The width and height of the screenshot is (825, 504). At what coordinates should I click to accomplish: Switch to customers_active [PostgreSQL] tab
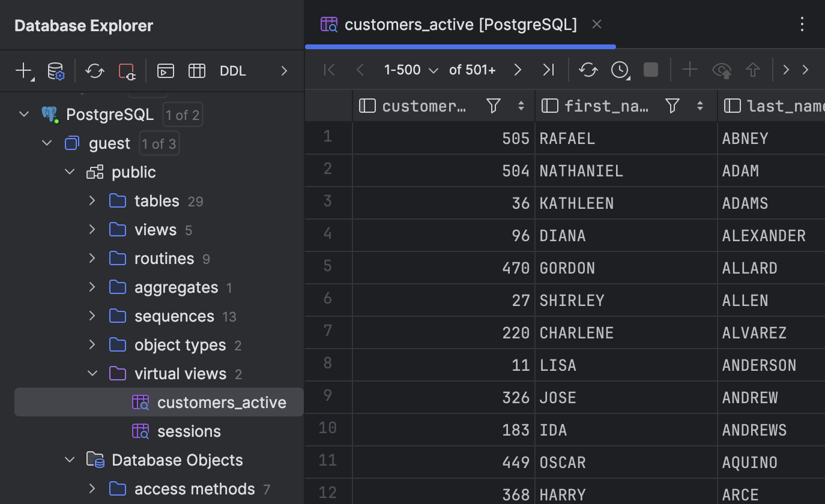[x=461, y=24]
